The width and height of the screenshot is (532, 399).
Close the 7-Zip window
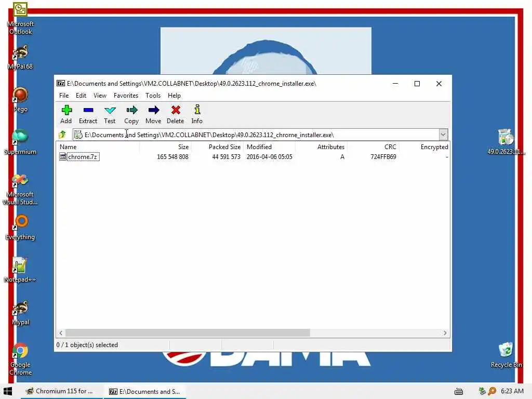pyautogui.click(x=438, y=84)
